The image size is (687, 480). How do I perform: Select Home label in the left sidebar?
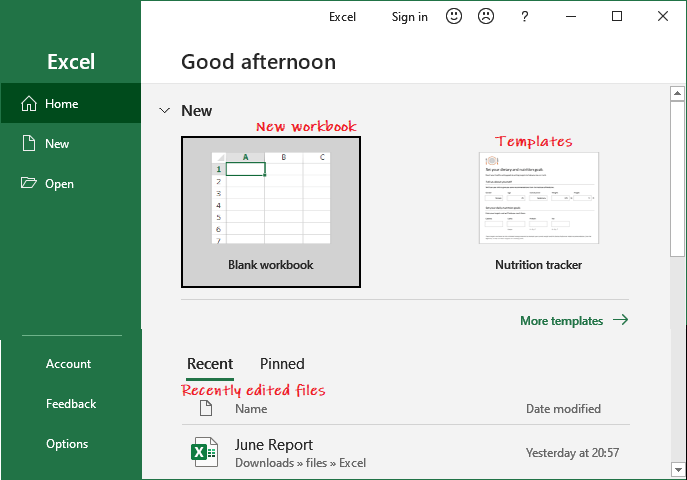62,104
